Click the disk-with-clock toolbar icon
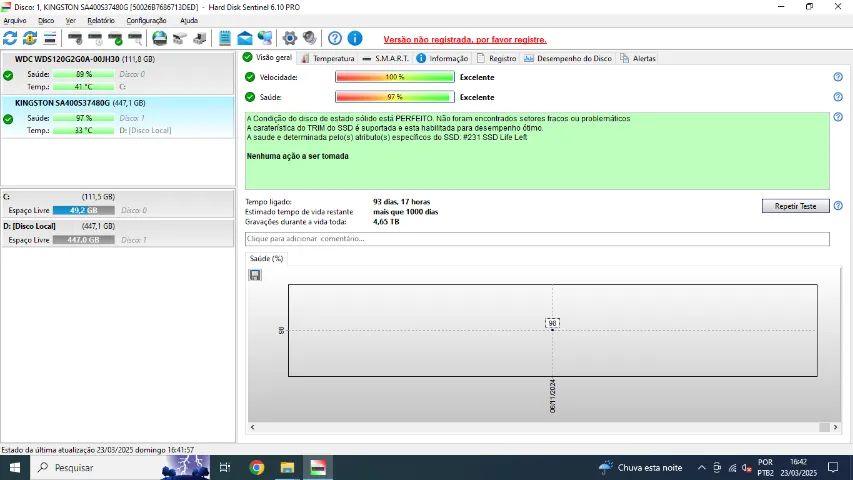Image resolution: width=853 pixels, height=480 pixels. click(x=95, y=38)
